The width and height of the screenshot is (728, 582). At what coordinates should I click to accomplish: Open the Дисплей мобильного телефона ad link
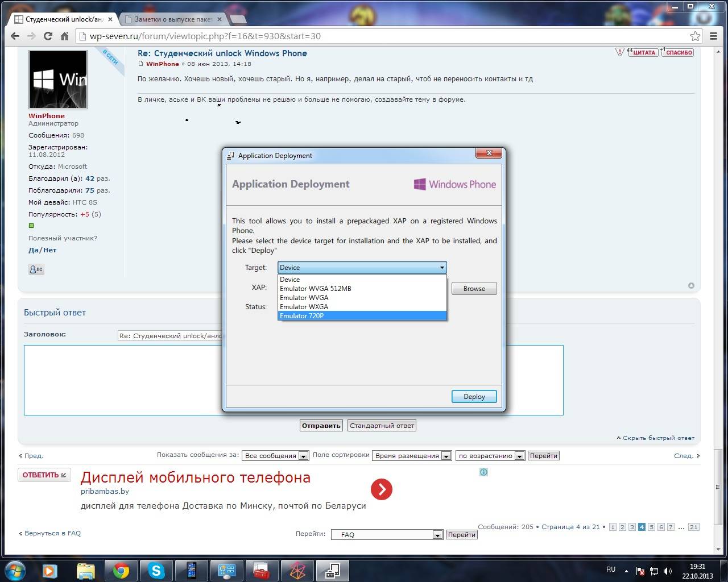point(196,477)
